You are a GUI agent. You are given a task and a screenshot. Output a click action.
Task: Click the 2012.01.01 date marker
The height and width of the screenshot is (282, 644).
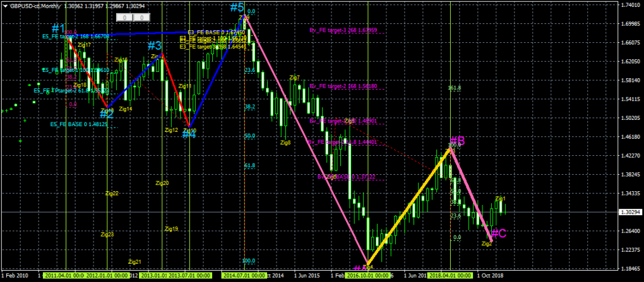pos(107,276)
